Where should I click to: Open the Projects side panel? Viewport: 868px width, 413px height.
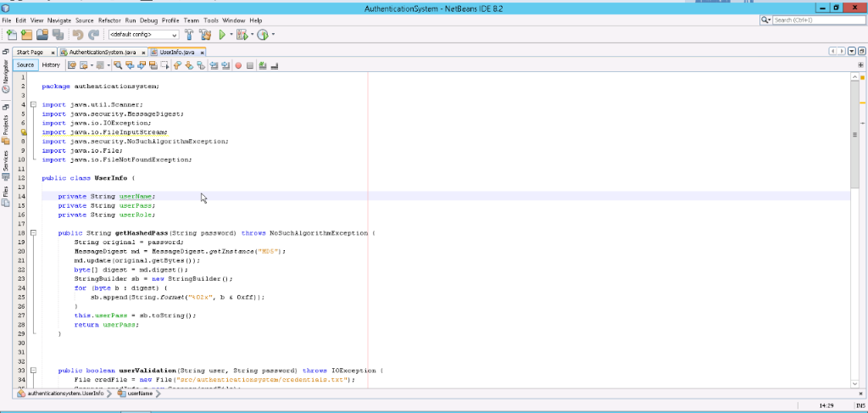click(x=6, y=130)
